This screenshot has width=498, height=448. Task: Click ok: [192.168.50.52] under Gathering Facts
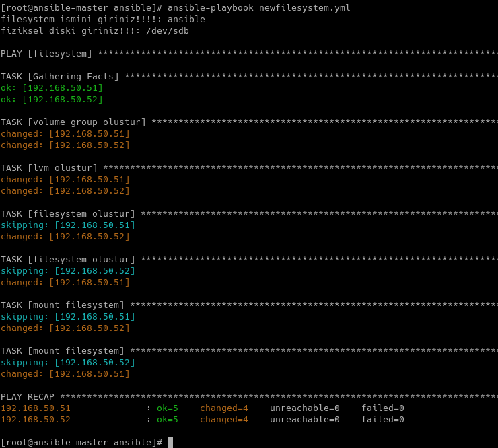[52, 100]
